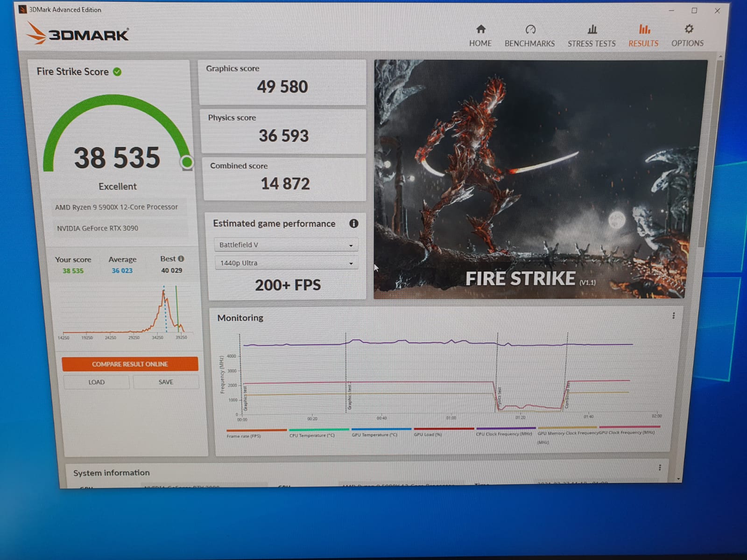Show info about estimated game performance
The width and height of the screenshot is (747, 560).
(x=354, y=224)
